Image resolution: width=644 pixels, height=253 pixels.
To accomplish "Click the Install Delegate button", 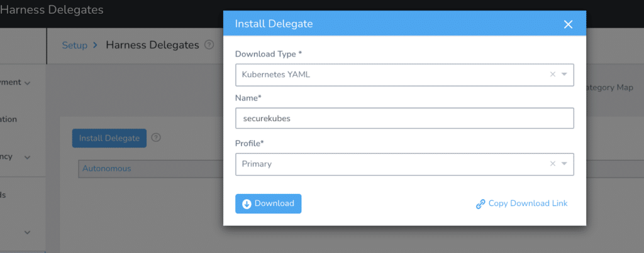I will point(109,138).
